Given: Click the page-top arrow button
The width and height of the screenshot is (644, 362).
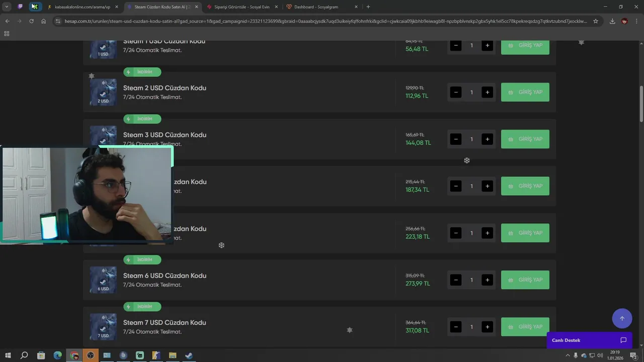Looking at the screenshot, I should (x=622, y=318).
